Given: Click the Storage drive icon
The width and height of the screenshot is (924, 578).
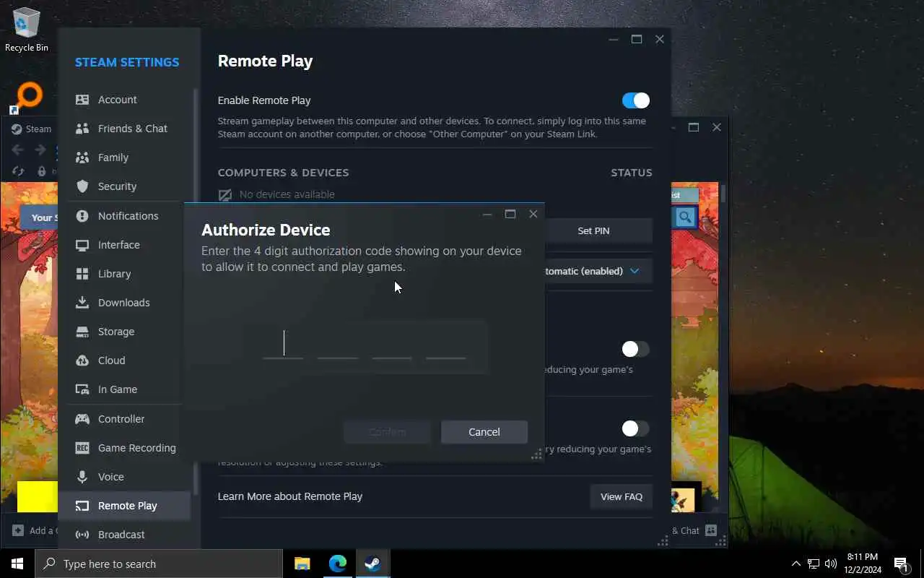Looking at the screenshot, I should click(x=82, y=332).
